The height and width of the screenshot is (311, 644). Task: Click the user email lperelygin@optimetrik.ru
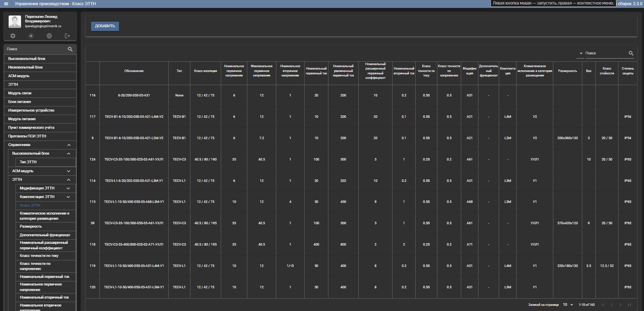click(43, 26)
